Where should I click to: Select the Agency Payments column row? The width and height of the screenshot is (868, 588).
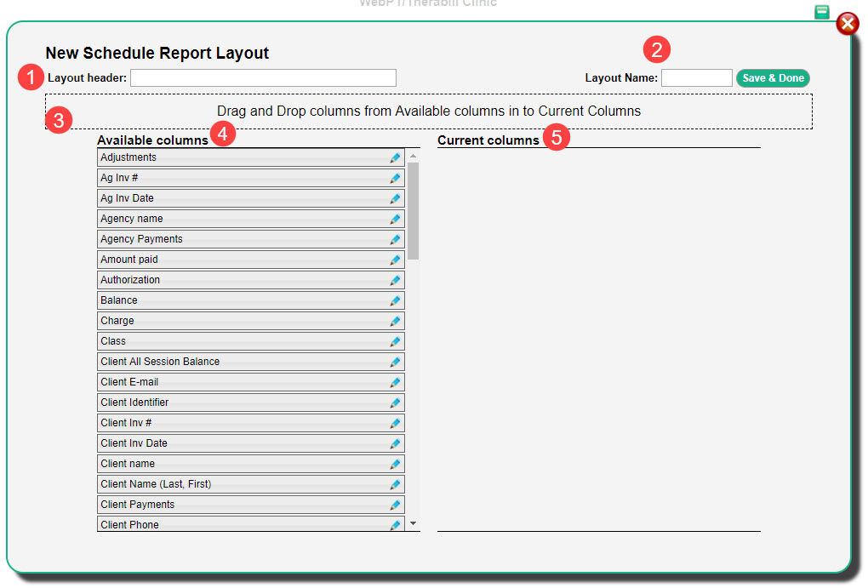pos(251,240)
